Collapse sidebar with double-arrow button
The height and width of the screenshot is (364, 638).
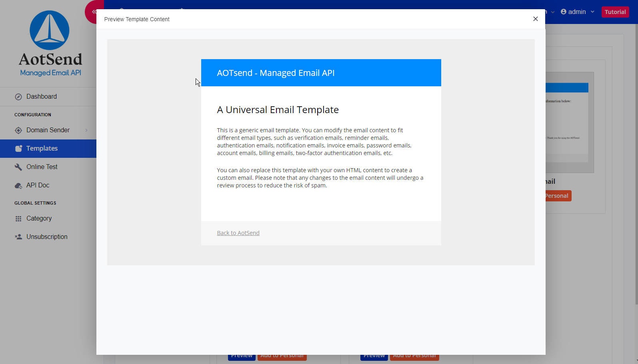[x=94, y=12]
